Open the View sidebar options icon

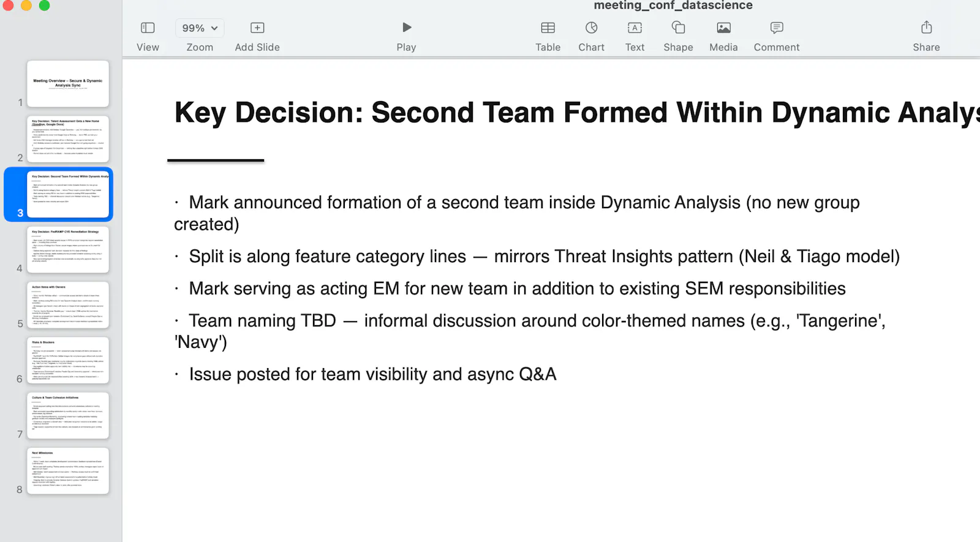tap(148, 28)
